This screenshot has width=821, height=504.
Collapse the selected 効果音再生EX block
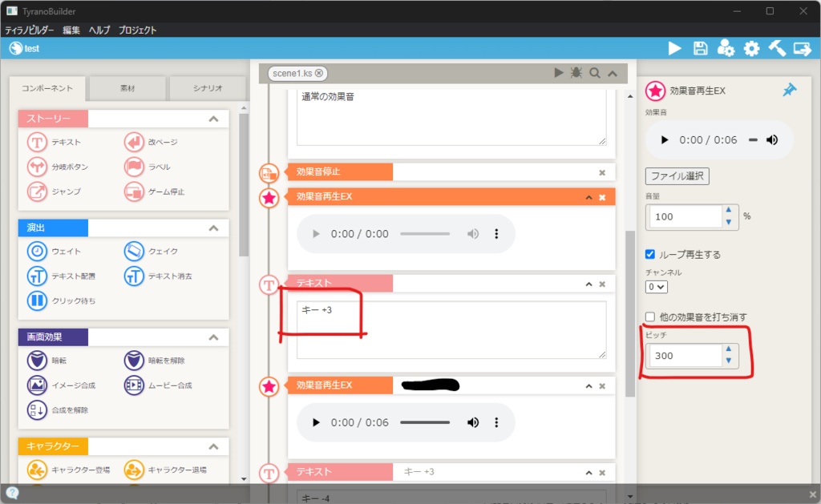point(589,197)
